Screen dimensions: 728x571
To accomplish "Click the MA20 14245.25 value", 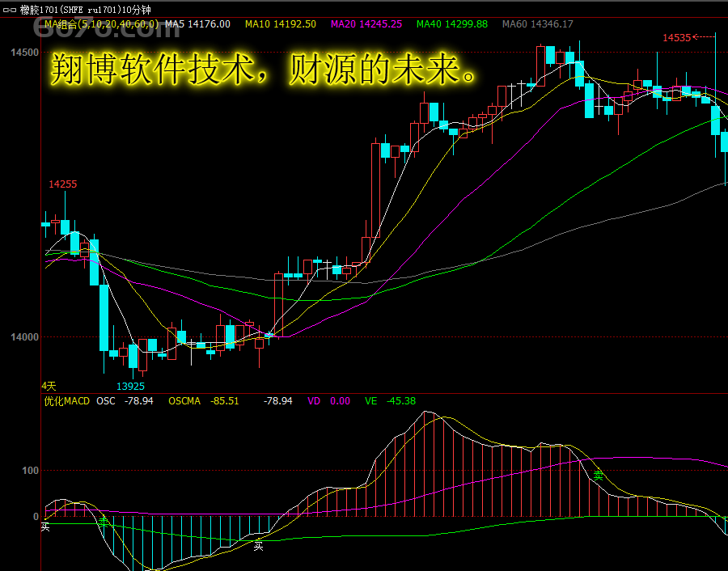I will (366, 24).
